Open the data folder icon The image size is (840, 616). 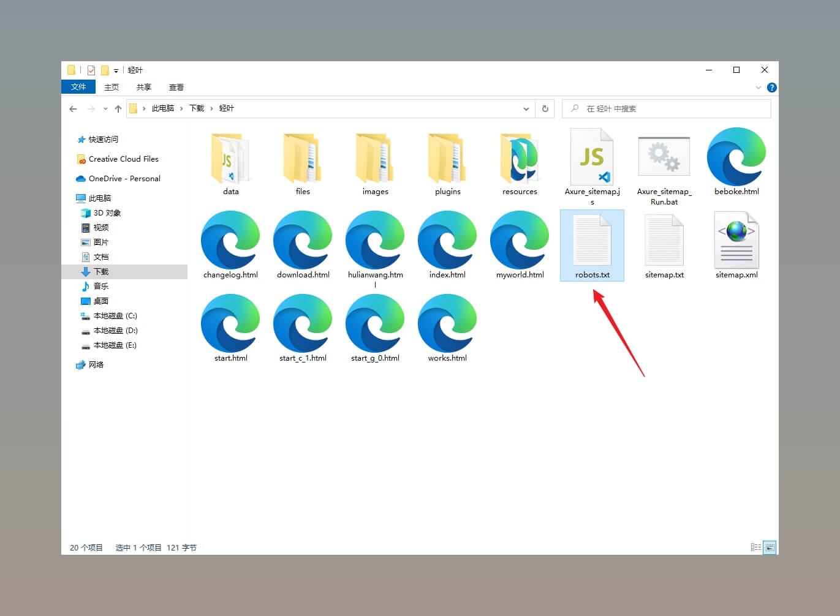point(230,159)
